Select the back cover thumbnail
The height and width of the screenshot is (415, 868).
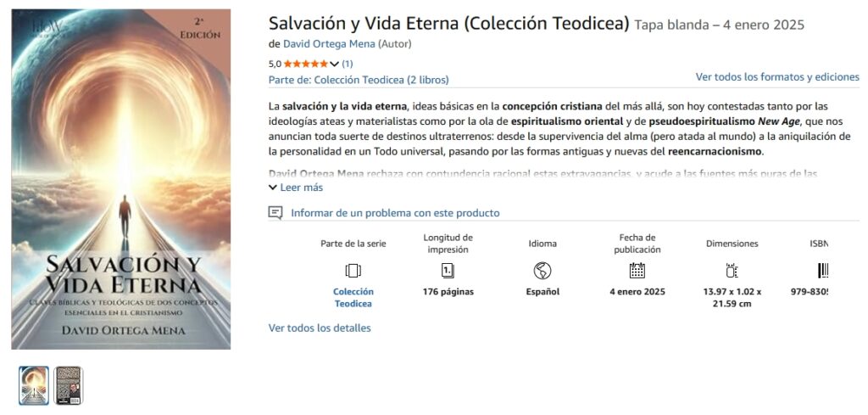pyautogui.click(x=68, y=385)
